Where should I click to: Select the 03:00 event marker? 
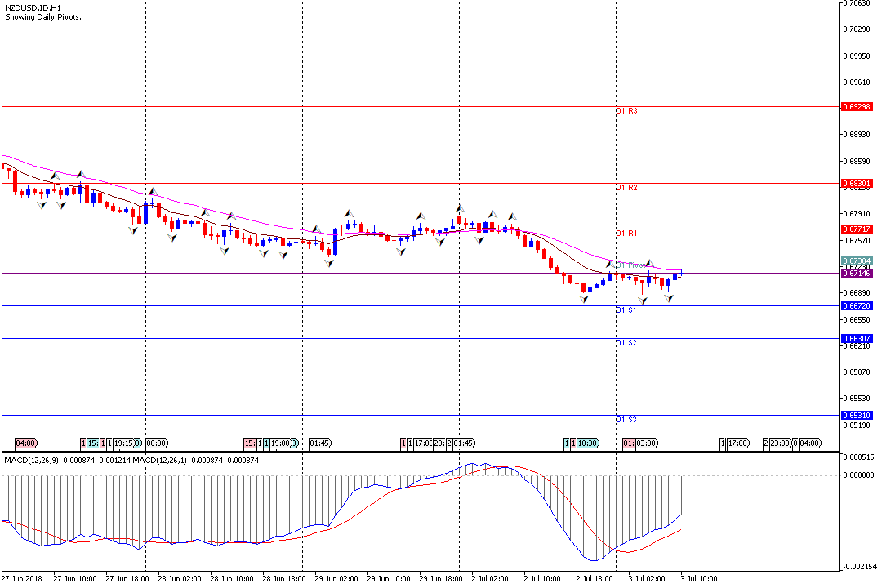647,443
